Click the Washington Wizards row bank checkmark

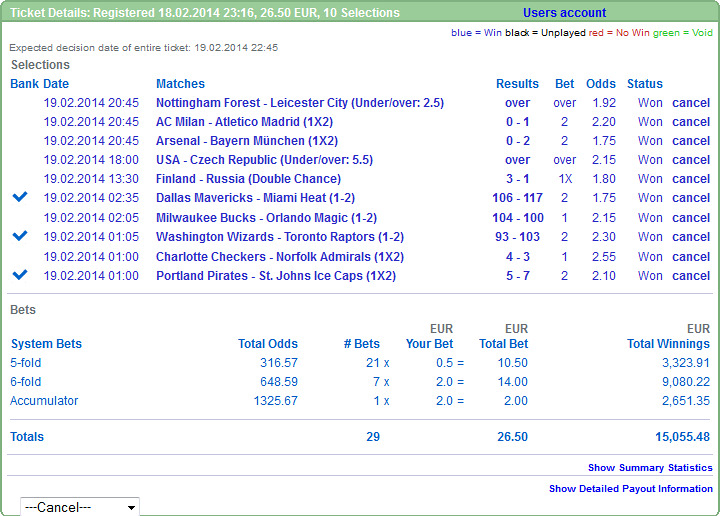[20, 236]
